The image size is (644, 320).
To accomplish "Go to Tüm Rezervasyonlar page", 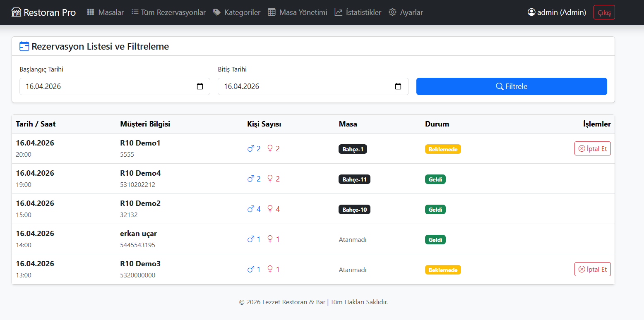I will (x=168, y=12).
